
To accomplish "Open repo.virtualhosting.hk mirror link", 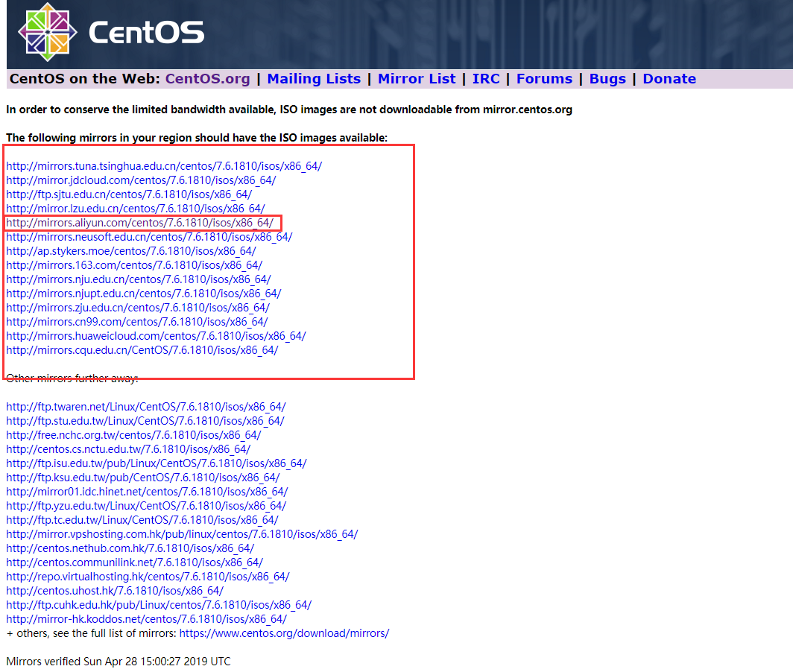I will tap(148, 577).
